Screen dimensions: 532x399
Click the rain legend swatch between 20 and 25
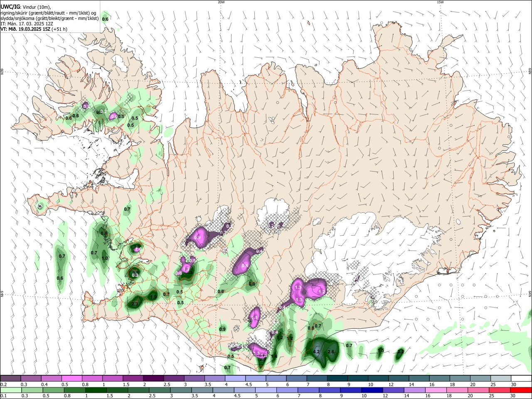479,390
